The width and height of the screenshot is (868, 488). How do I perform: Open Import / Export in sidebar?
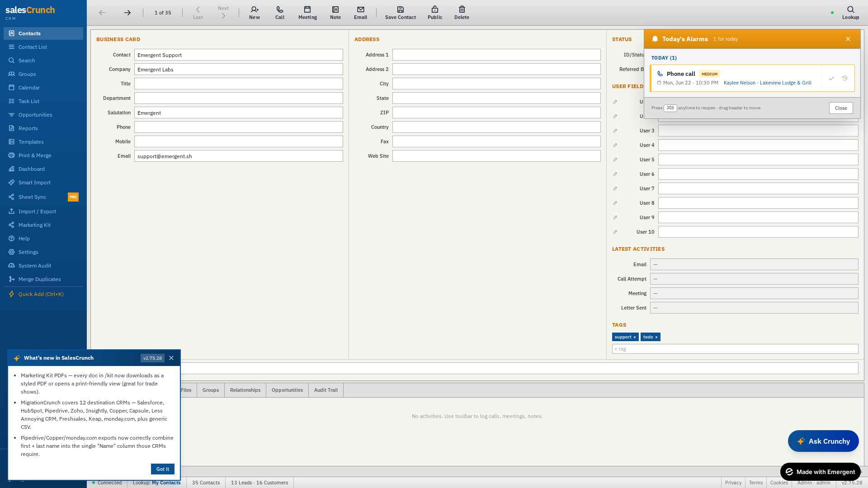[x=43, y=211]
